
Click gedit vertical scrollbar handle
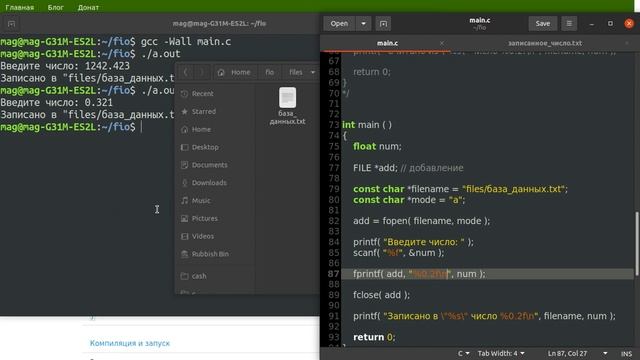[636, 244]
